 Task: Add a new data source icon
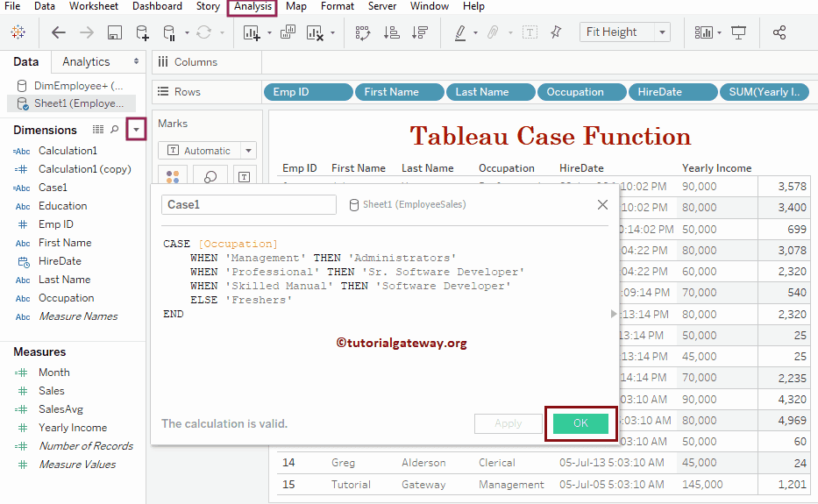[x=142, y=33]
